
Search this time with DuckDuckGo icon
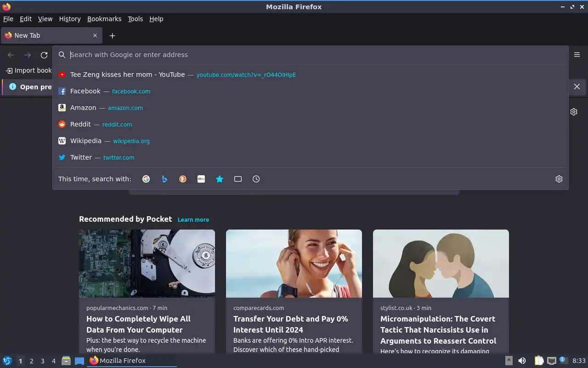[183, 179]
